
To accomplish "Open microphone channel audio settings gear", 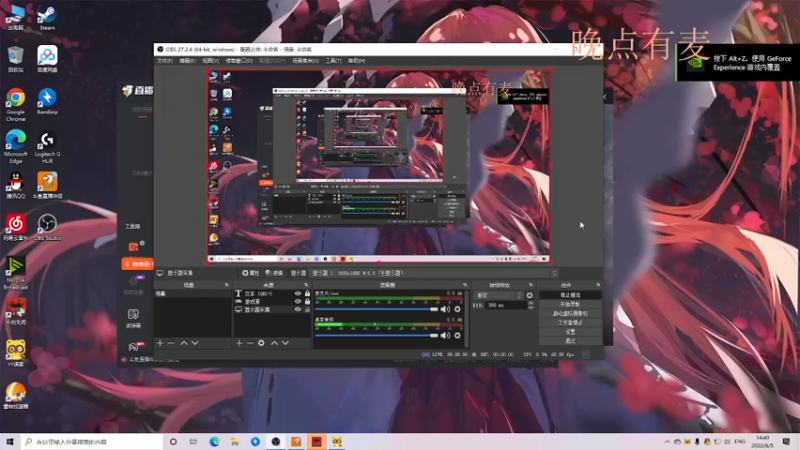I will pyautogui.click(x=457, y=309).
